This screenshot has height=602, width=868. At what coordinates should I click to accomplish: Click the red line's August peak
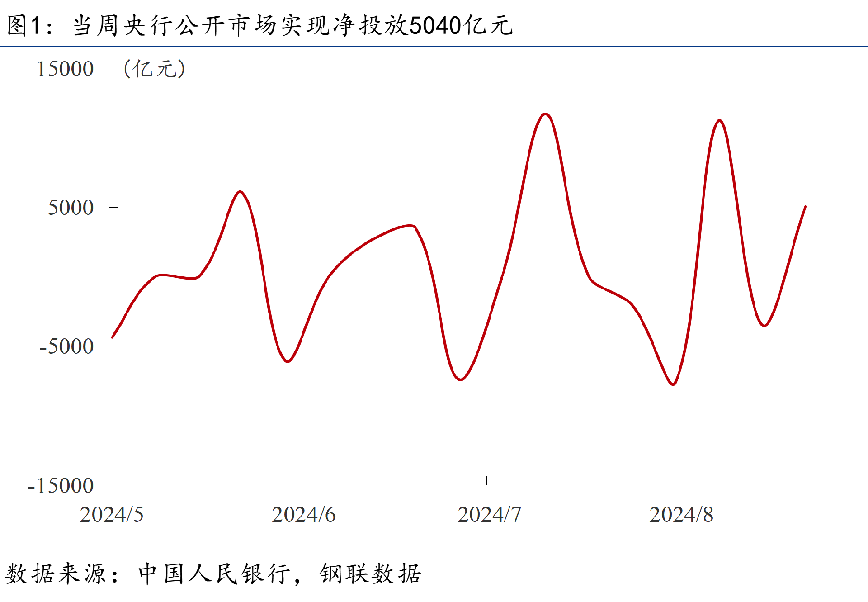[719, 121]
